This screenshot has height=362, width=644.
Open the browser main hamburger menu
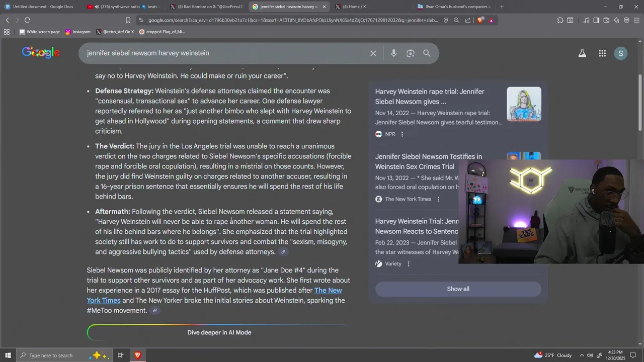click(636, 20)
